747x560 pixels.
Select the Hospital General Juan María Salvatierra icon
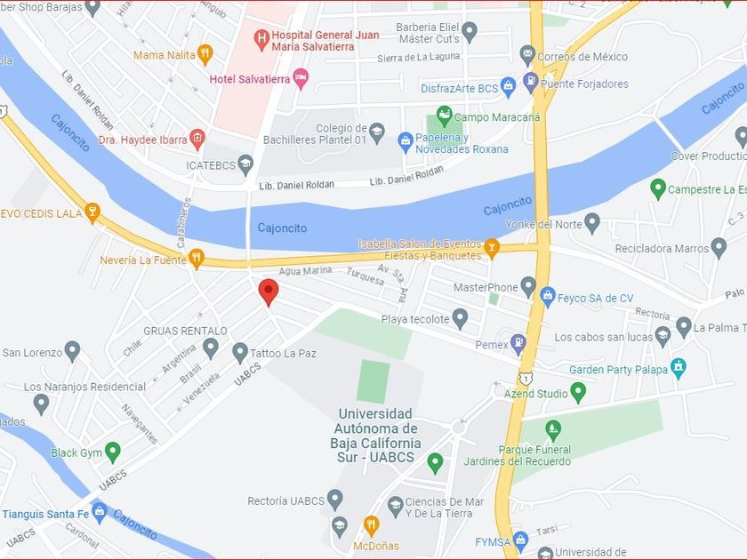[261, 40]
